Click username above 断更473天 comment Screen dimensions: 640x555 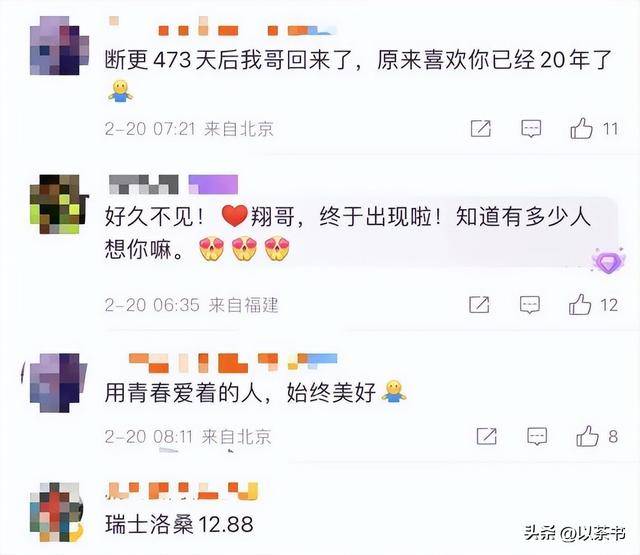tap(223, 25)
